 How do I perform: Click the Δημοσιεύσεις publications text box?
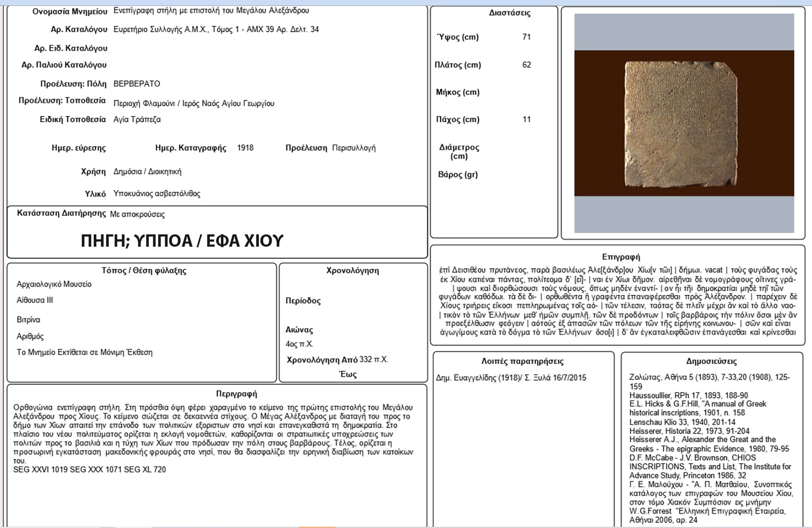(x=711, y=448)
